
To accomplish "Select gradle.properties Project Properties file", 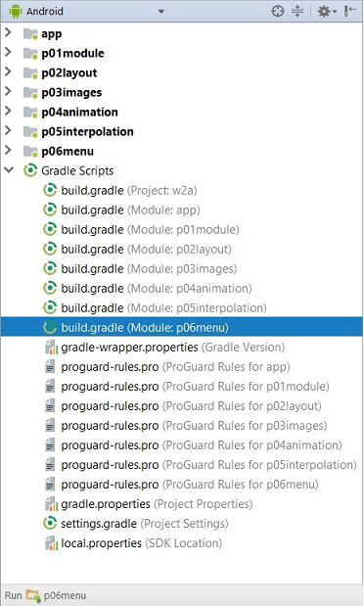I will (157, 504).
